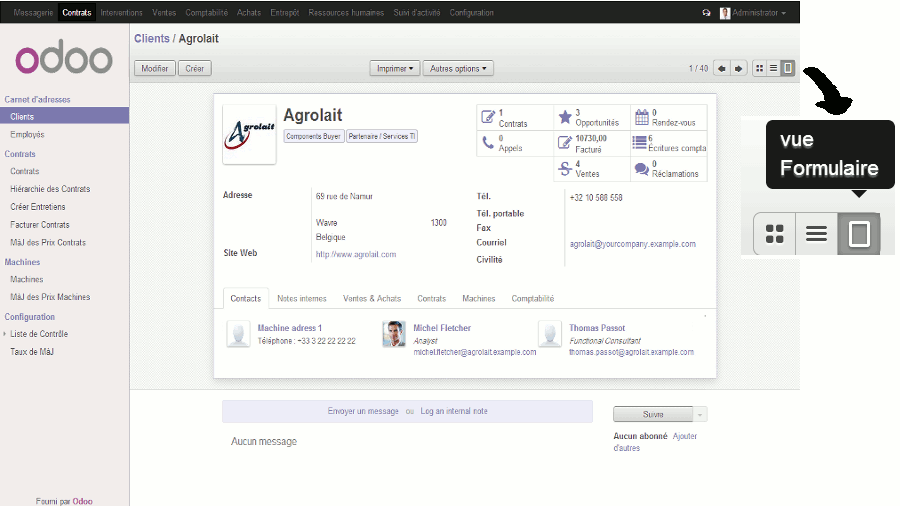Click the Suivre button
This screenshot has width=900, height=506.
[653, 414]
